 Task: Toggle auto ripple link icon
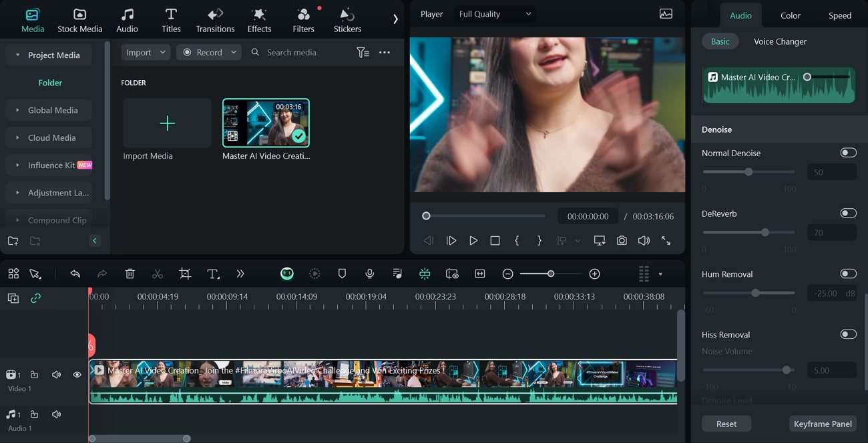[35, 298]
